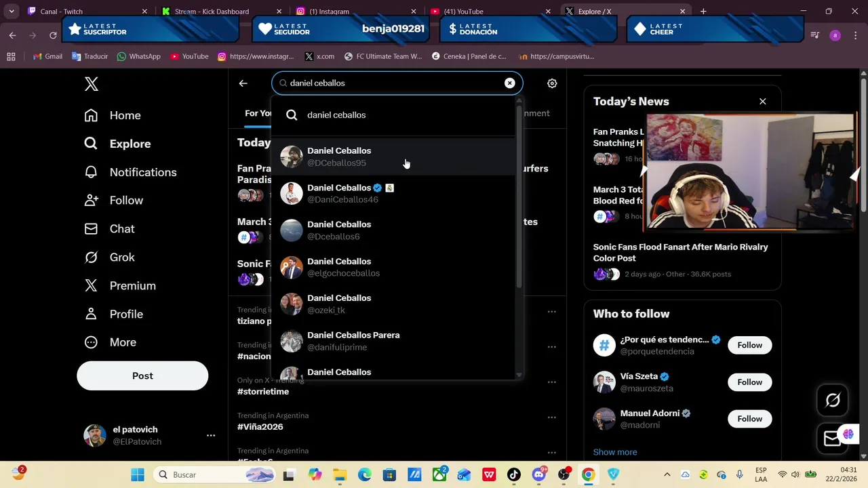
Task: Close the Today's News panel
Action: [x=763, y=102]
